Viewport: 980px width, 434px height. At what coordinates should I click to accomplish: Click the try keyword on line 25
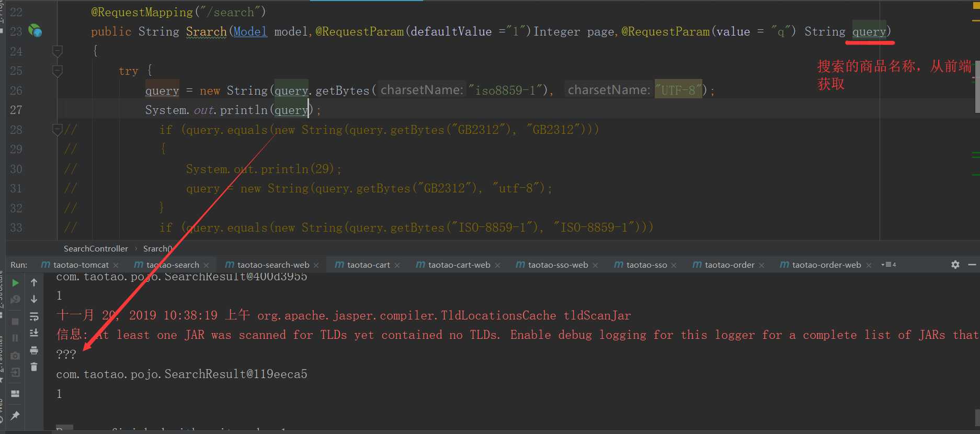[x=129, y=71]
